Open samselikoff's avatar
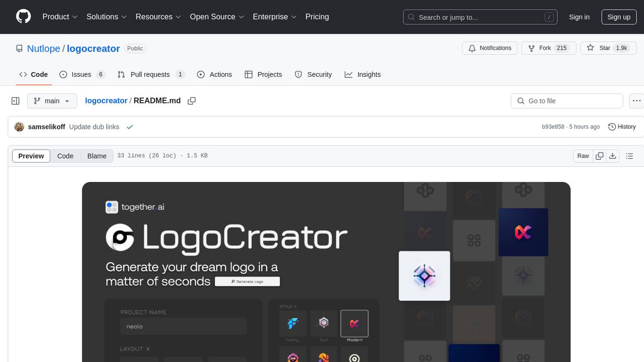 (19, 127)
